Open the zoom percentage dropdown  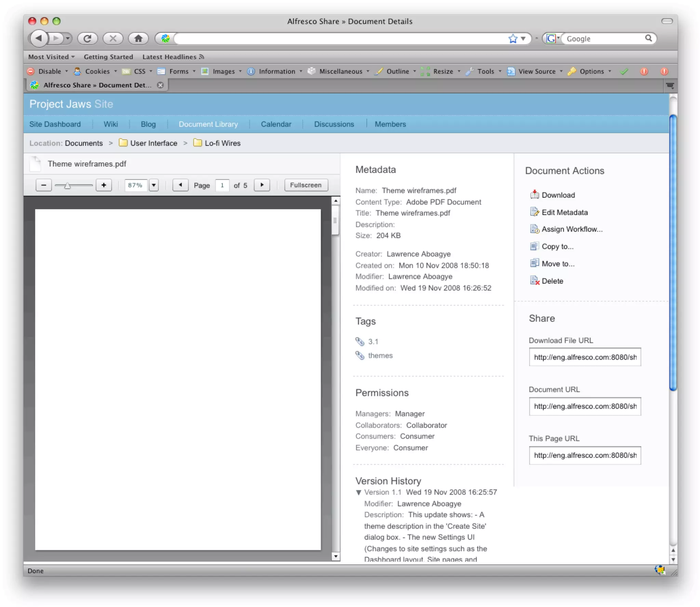154,185
